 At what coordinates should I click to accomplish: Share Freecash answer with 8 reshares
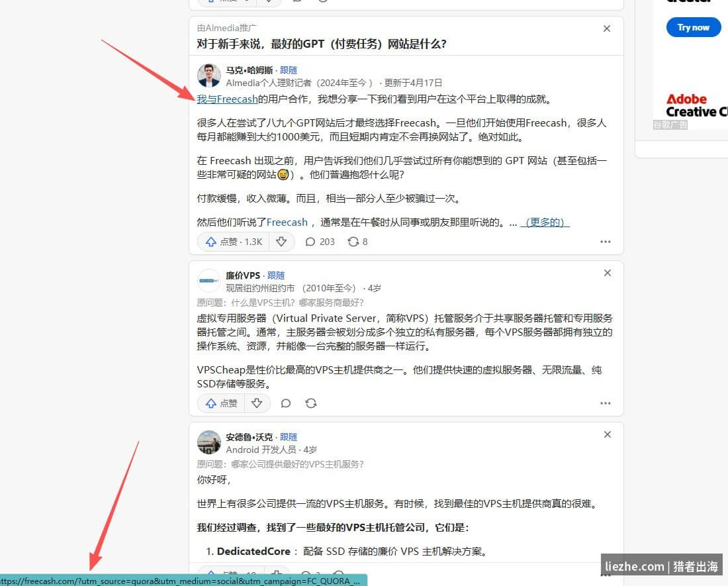click(357, 242)
